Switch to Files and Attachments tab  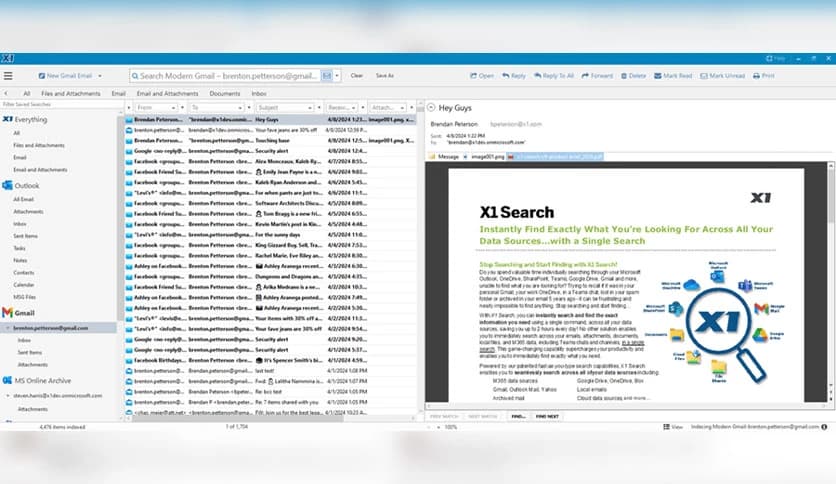[70, 93]
